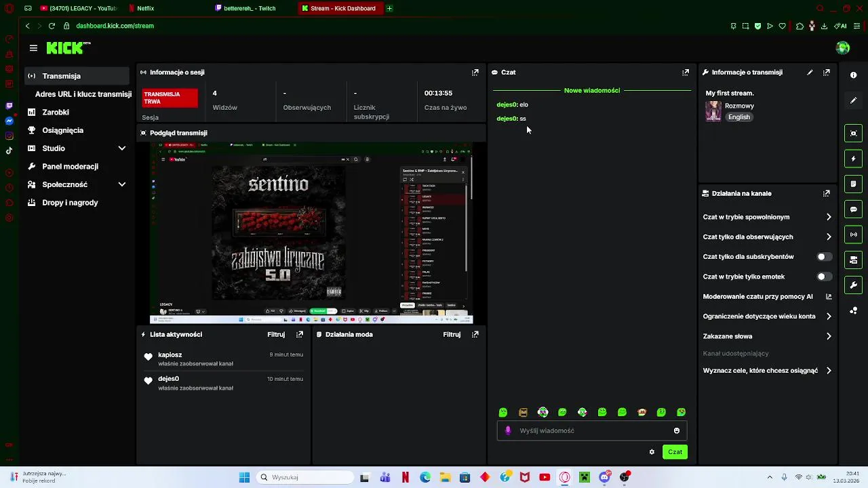Click the Nowe wiadomości divider label
Image resolution: width=868 pixels, height=488 pixels.
592,90
